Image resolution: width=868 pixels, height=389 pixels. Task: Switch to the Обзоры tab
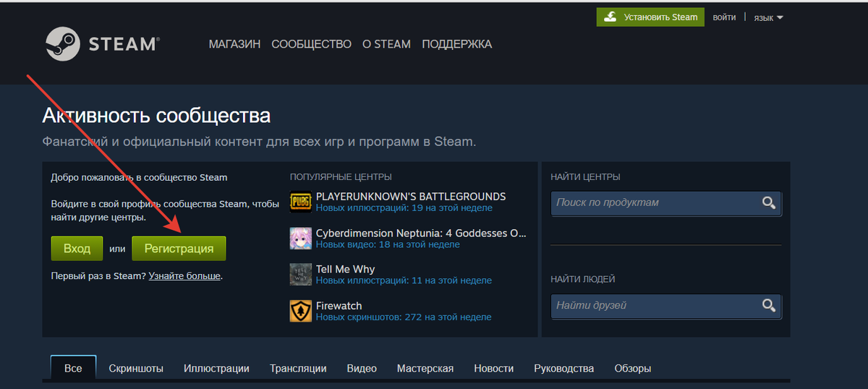[633, 369]
